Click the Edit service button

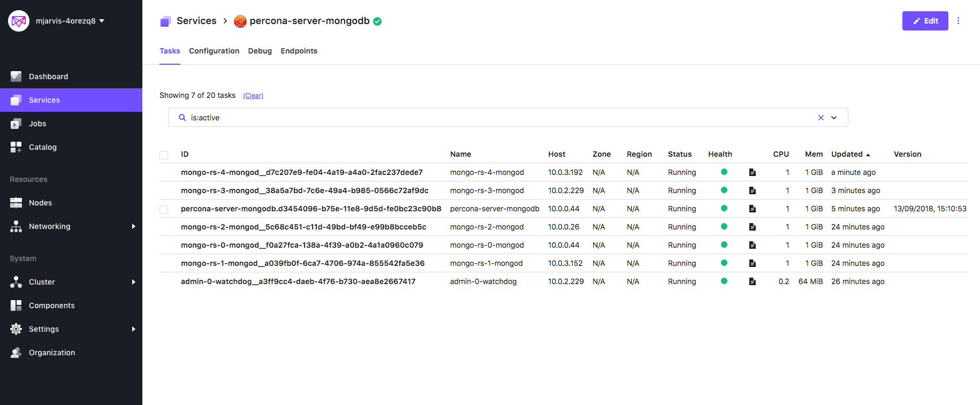pyautogui.click(x=925, y=21)
